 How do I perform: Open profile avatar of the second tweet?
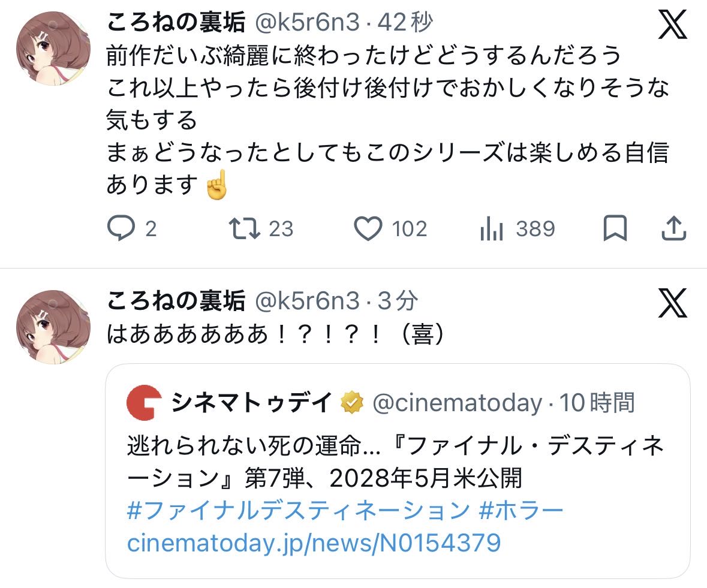53,327
